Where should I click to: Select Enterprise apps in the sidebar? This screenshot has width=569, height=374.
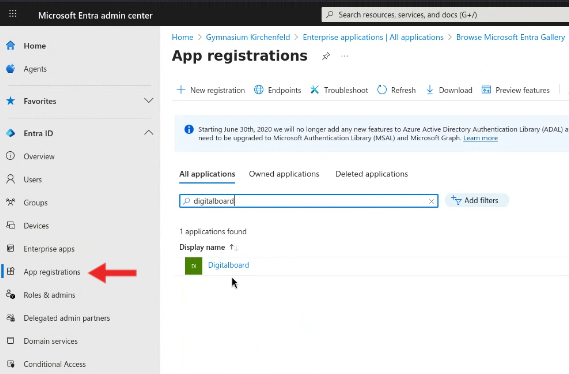[x=49, y=249]
